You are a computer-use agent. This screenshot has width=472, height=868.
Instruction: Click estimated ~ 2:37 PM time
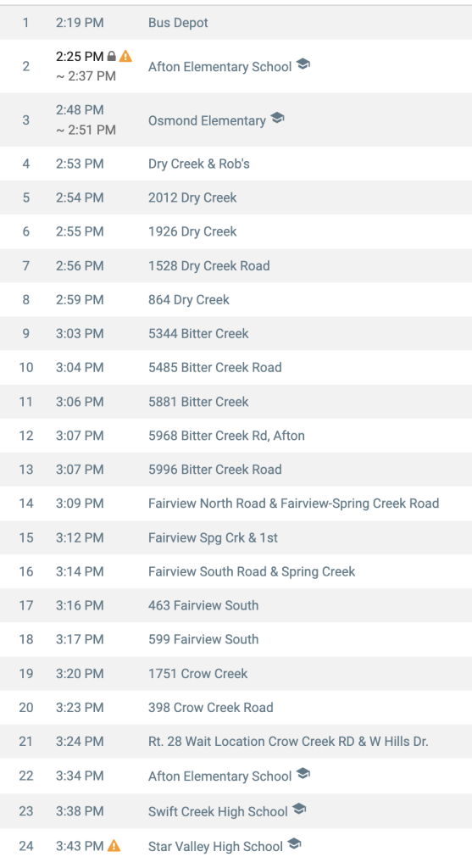[x=86, y=75]
